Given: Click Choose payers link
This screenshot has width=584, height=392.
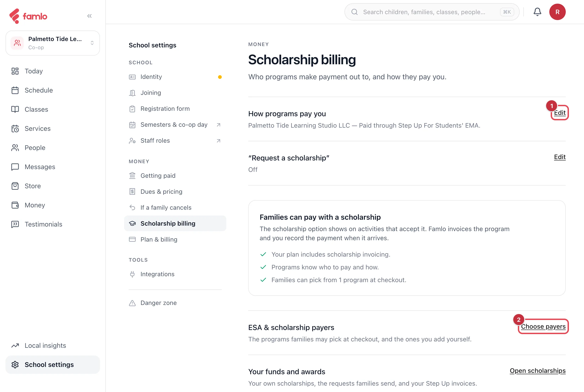Looking at the screenshot, I should point(543,327).
